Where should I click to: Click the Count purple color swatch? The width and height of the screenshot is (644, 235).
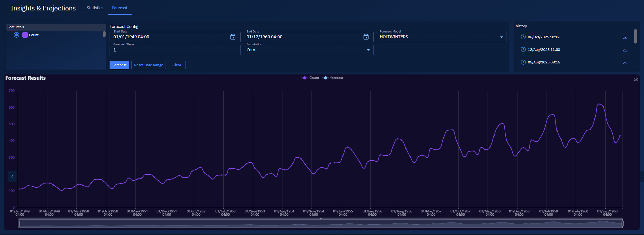tap(25, 35)
